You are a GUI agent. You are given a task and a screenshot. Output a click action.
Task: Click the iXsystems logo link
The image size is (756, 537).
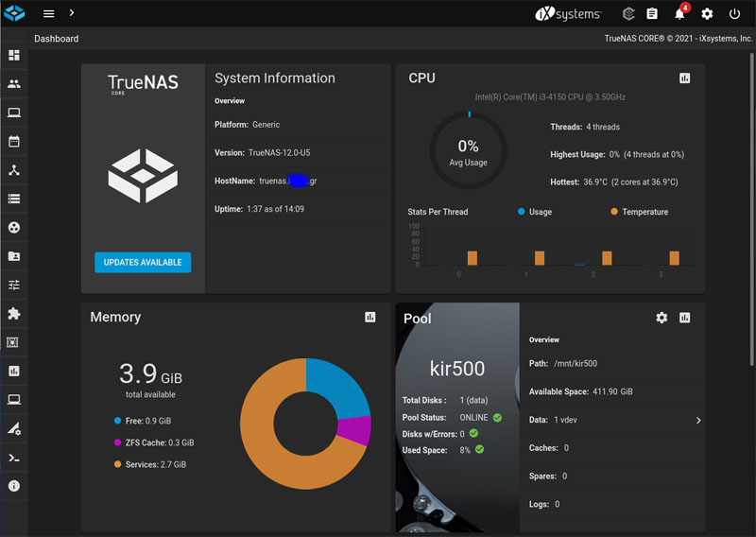pos(569,14)
